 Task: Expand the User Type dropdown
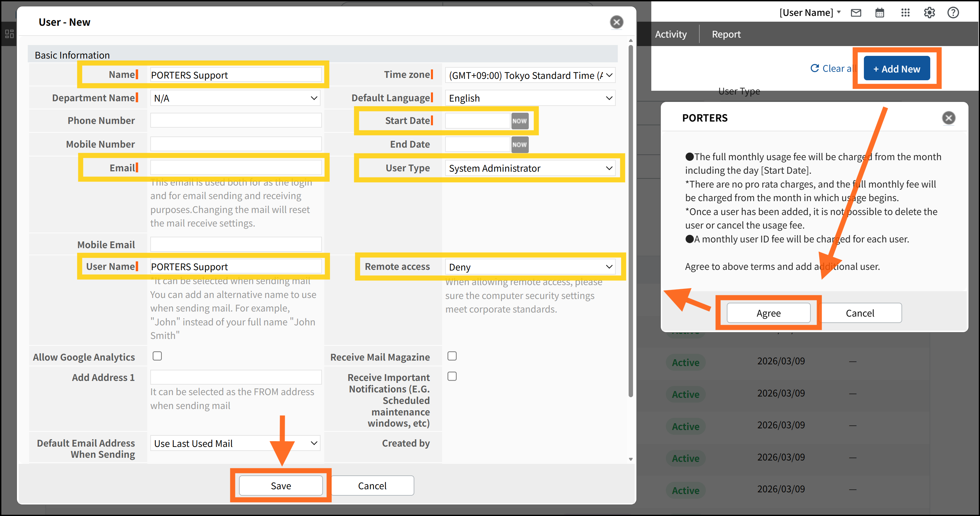[530, 168]
